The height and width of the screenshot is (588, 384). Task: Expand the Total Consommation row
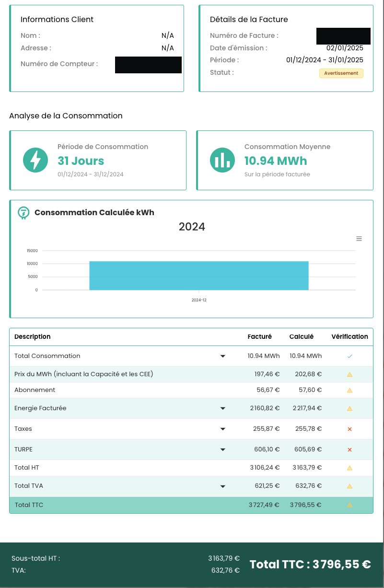222,356
